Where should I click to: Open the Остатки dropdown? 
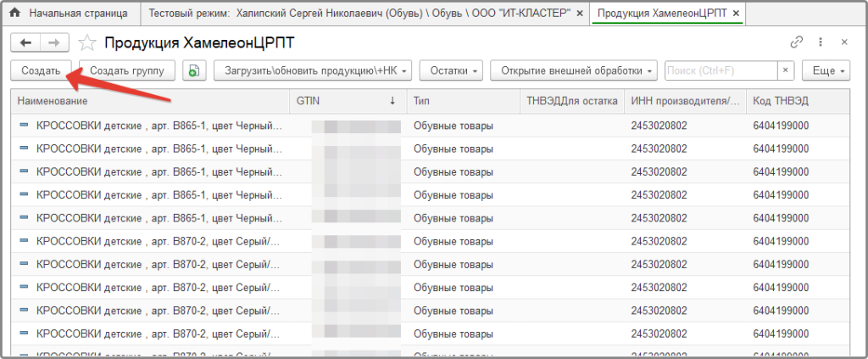pyautogui.click(x=451, y=71)
